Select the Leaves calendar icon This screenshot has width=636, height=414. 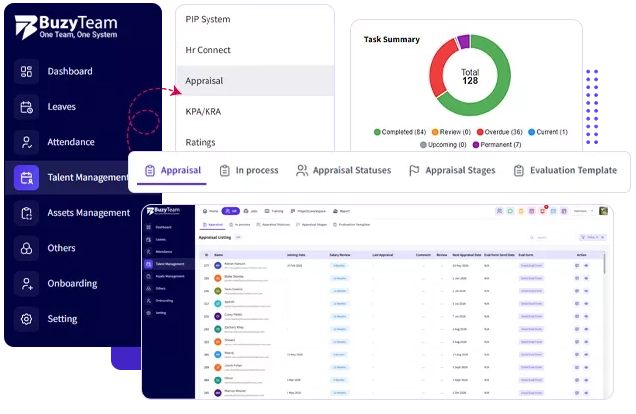[26, 107]
